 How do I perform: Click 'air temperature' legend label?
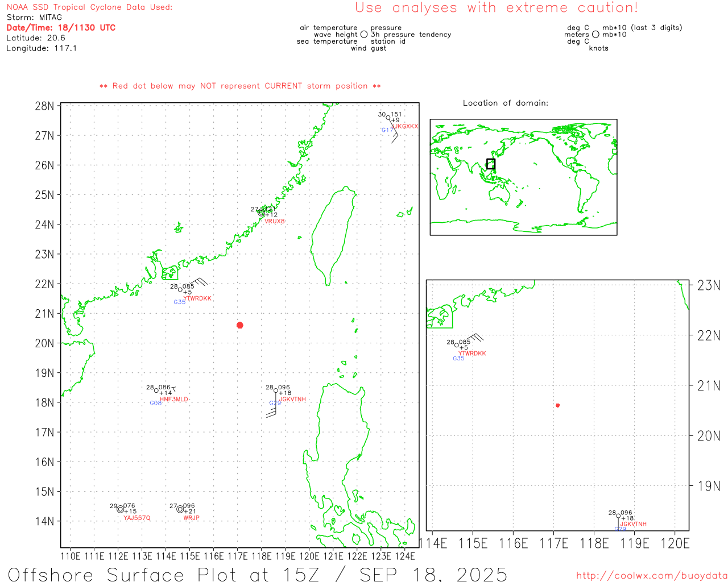coord(329,28)
